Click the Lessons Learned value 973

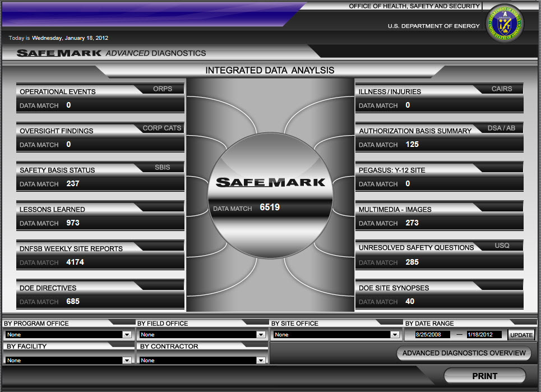73,223
